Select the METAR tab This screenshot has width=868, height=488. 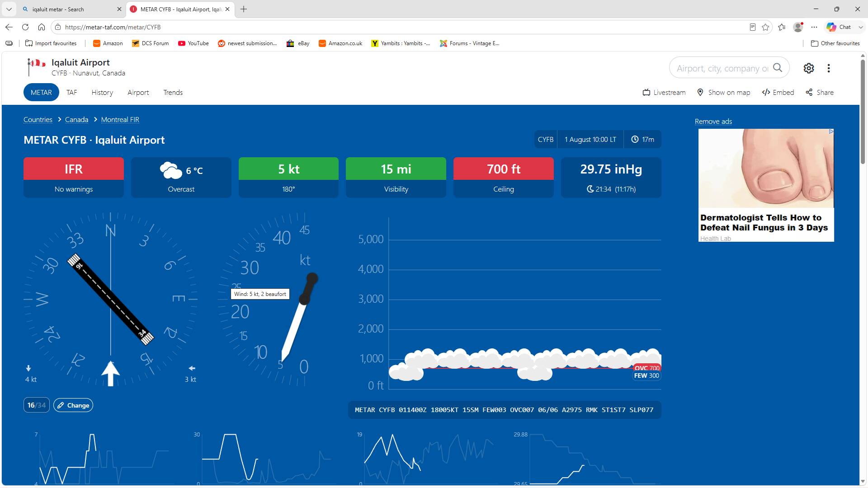point(41,92)
